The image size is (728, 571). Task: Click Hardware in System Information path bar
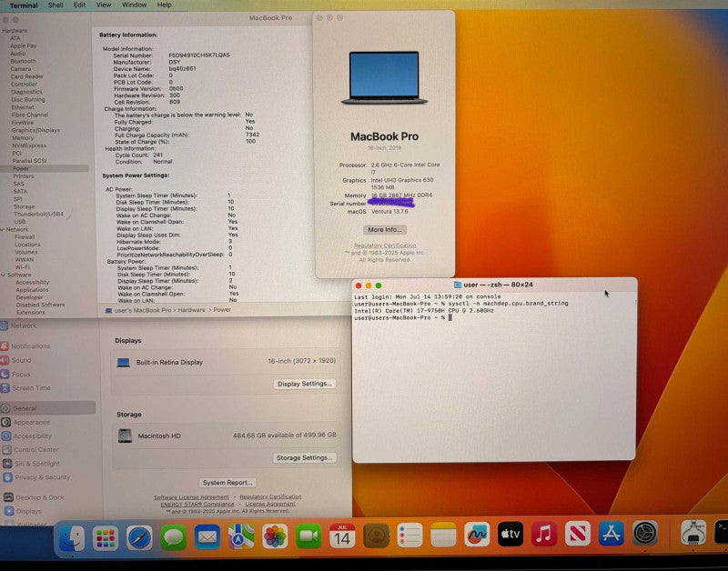[x=191, y=310]
